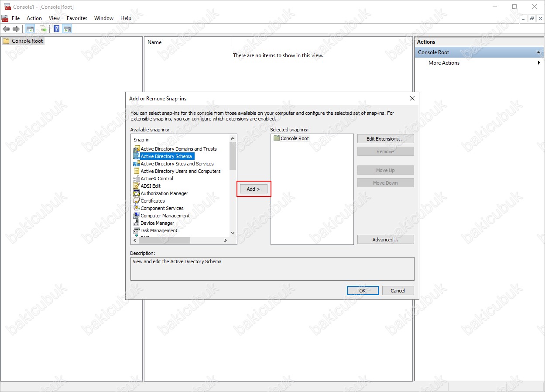Collapse the Console Root section in Actions pane

[x=539, y=52]
